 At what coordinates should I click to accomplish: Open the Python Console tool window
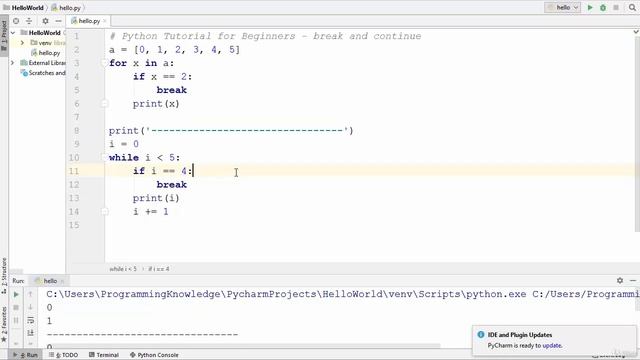[x=154, y=355]
